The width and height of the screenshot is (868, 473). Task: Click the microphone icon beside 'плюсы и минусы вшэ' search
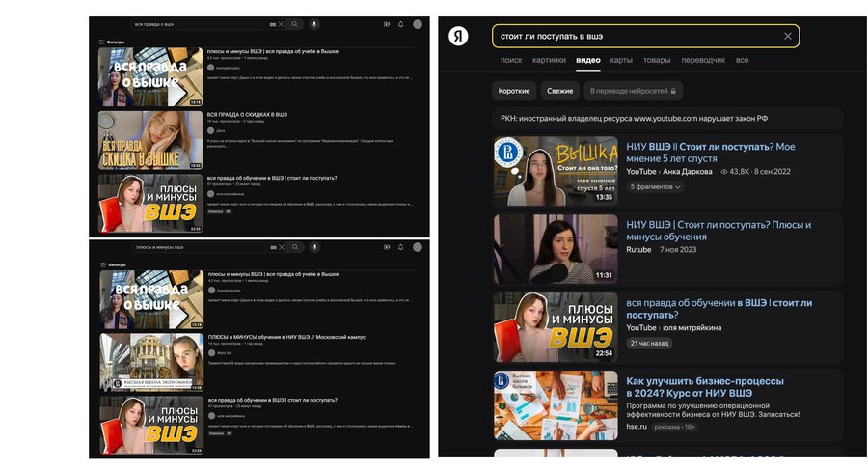coord(314,247)
